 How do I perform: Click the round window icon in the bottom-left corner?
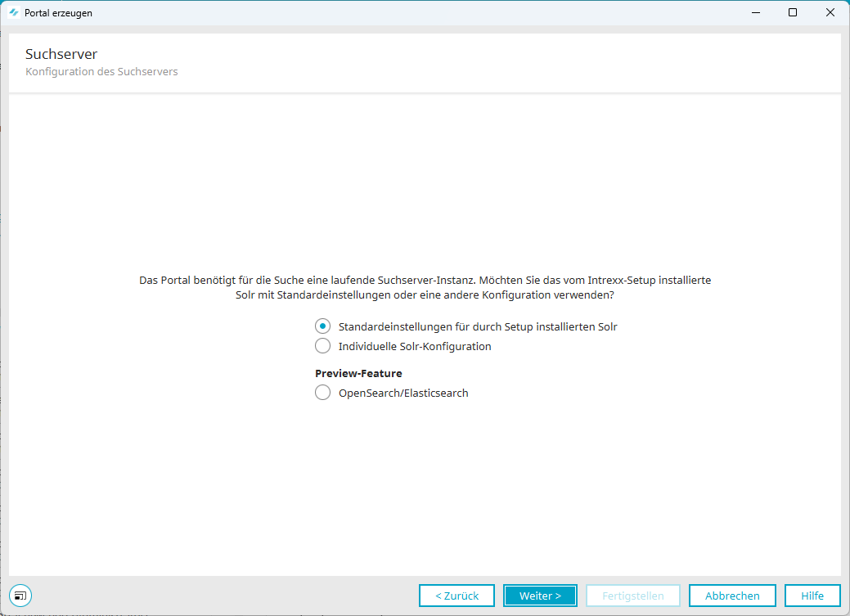pyautogui.click(x=21, y=595)
